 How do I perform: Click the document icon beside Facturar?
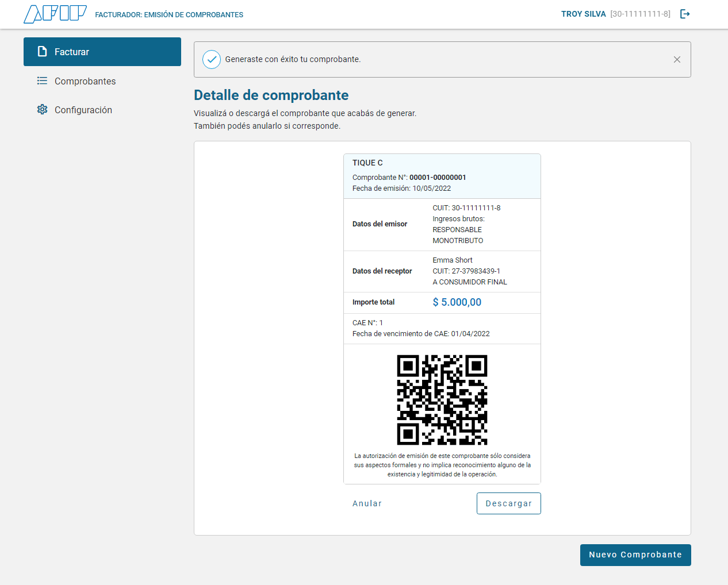click(x=42, y=52)
